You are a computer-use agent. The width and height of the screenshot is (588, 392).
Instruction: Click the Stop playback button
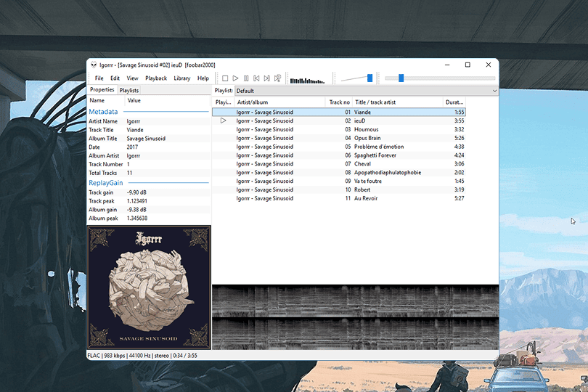225,78
